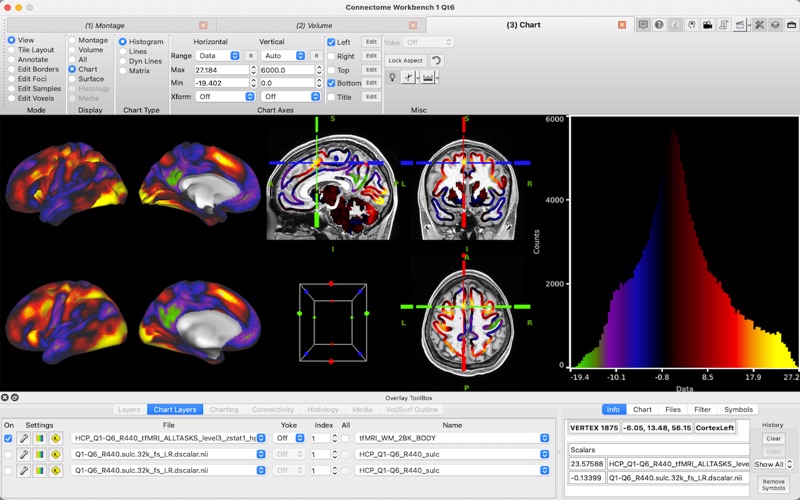Image resolution: width=800 pixels, height=500 pixels.
Task: Open Name dropdown showing tfMRI_WM_2BK_BODY
Action: pyautogui.click(x=452, y=438)
